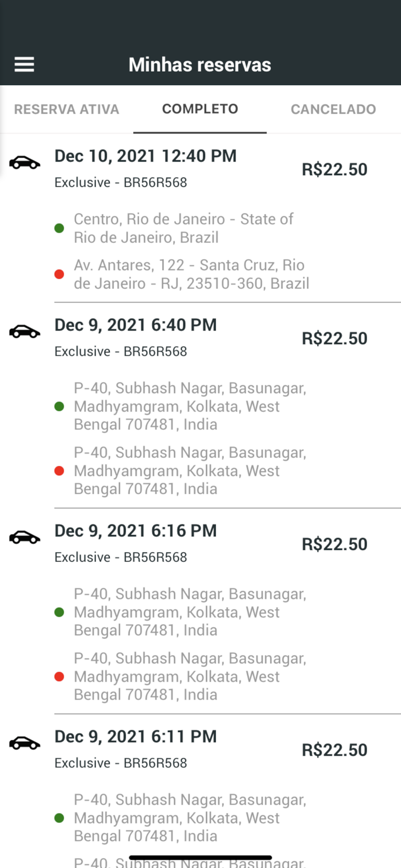Tap the home indicator bar at bottom
The height and width of the screenshot is (868, 401).
pos(200,858)
